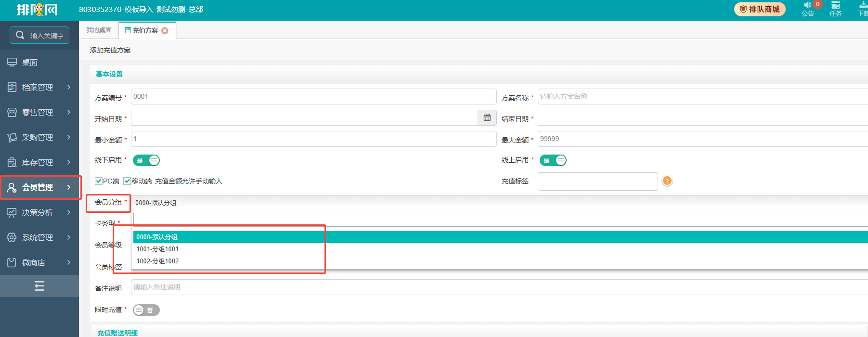Viewport: 868px width, 337px height.
Task: Click the 基本设置 section heading
Action: click(x=109, y=74)
